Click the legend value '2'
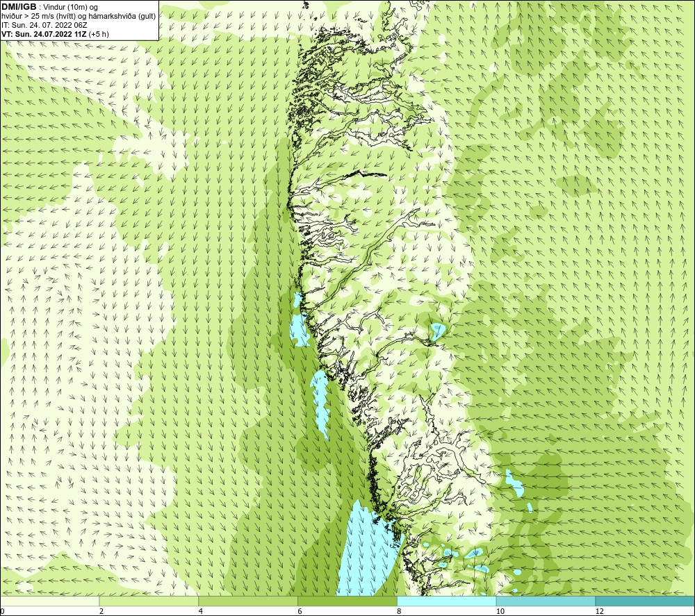This screenshot has width=695, height=616. pyautogui.click(x=101, y=612)
